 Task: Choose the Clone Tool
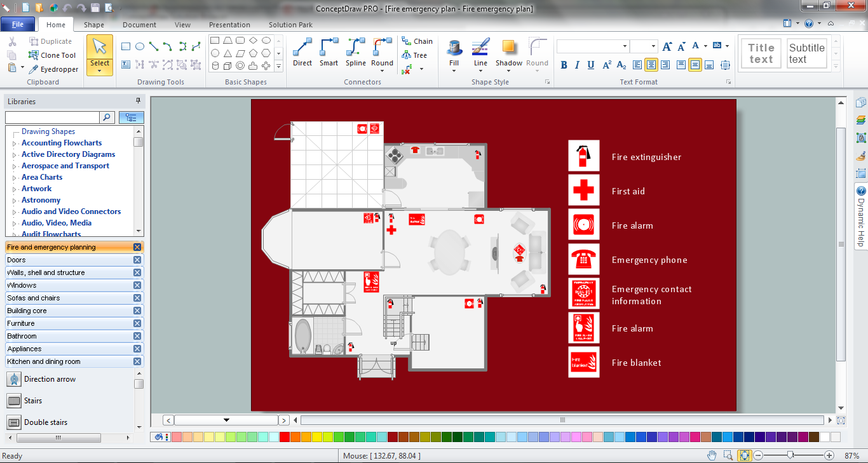point(52,55)
